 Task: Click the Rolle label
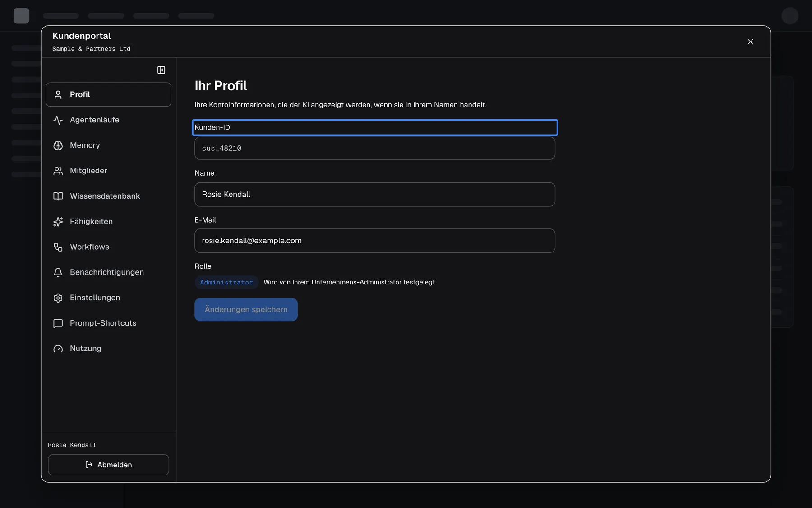(203, 266)
